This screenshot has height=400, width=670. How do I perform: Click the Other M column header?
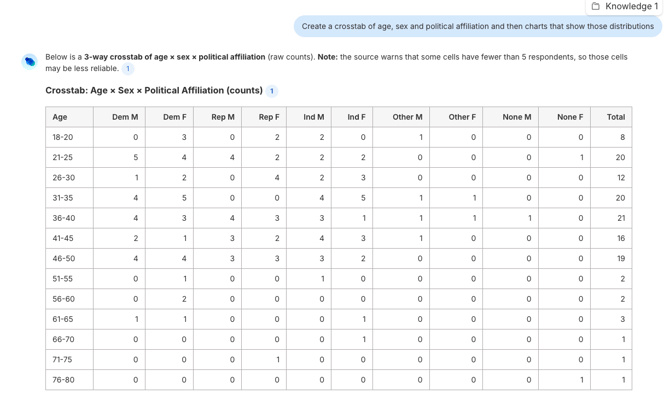pos(407,117)
